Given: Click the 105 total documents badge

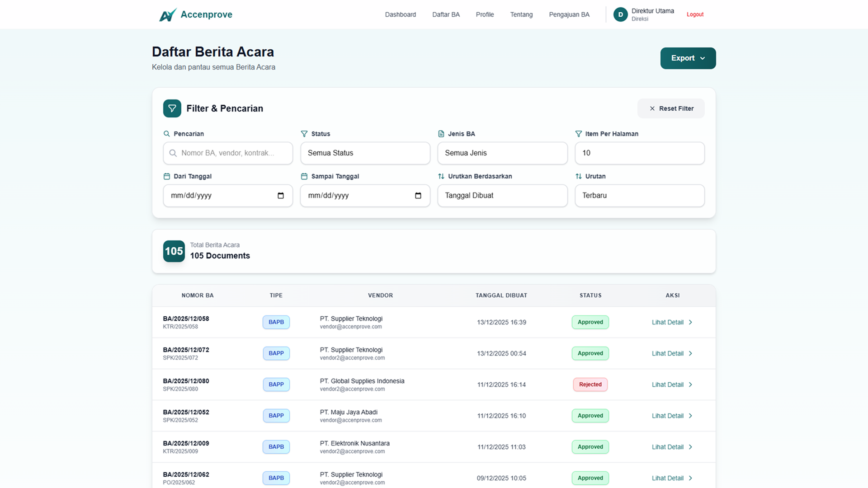Looking at the screenshot, I should 174,251.
